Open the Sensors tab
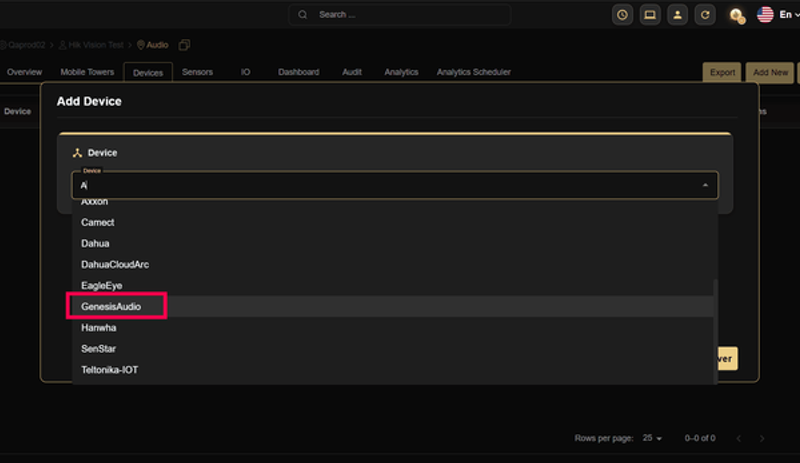The image size is (800, 463). pos(197,72)
